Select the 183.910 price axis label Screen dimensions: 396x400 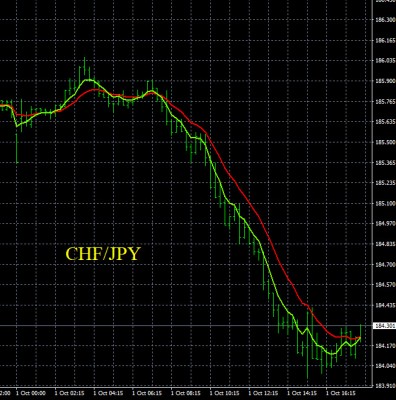tap(385, 386)
